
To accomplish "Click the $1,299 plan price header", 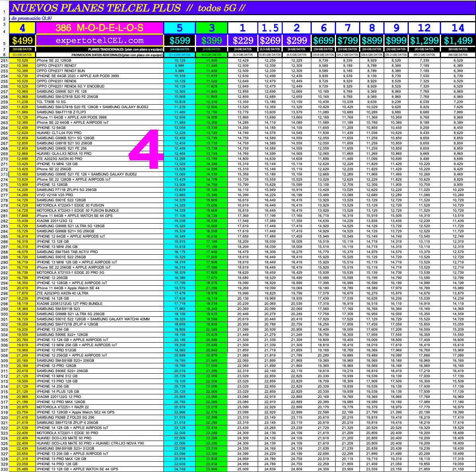I will pyautogui.click(x=424, y=41).
